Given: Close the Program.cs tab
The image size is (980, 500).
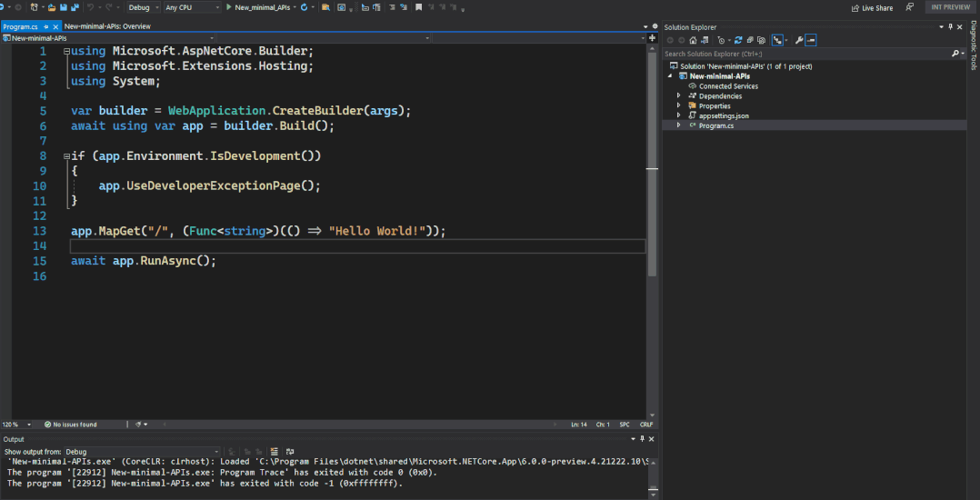Looking at the screenshot, I should tap(55, 27).
